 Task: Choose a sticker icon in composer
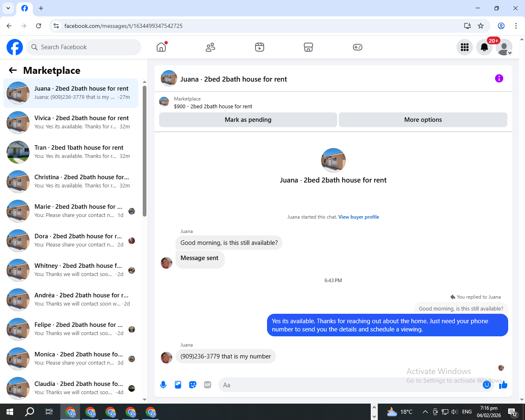pyautogui.click(x=193, y=385)
